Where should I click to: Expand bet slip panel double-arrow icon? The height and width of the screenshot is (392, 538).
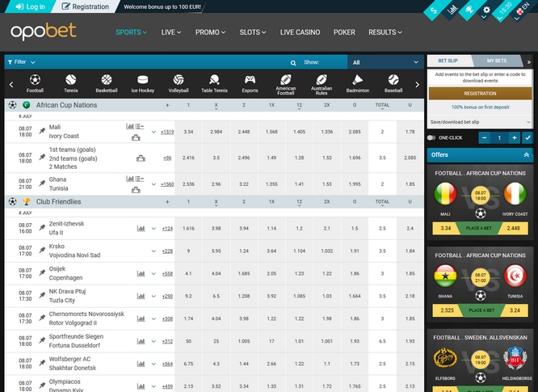529,61
